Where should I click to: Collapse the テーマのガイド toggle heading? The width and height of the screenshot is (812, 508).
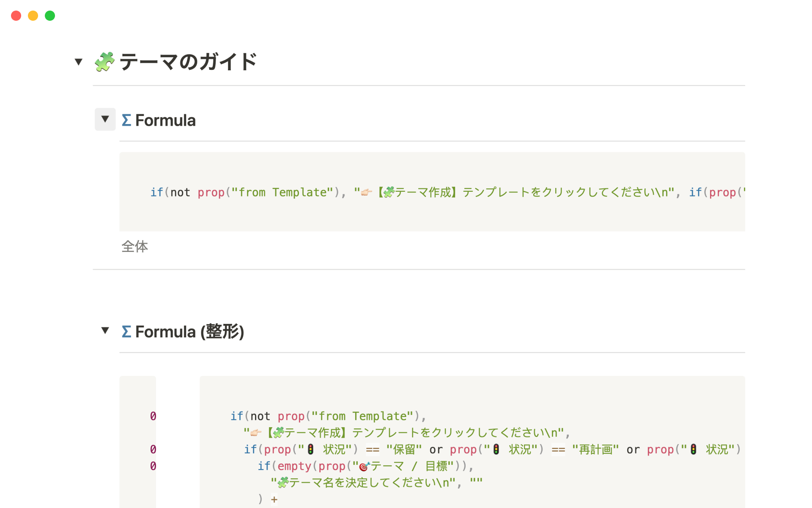coord(78,62)
